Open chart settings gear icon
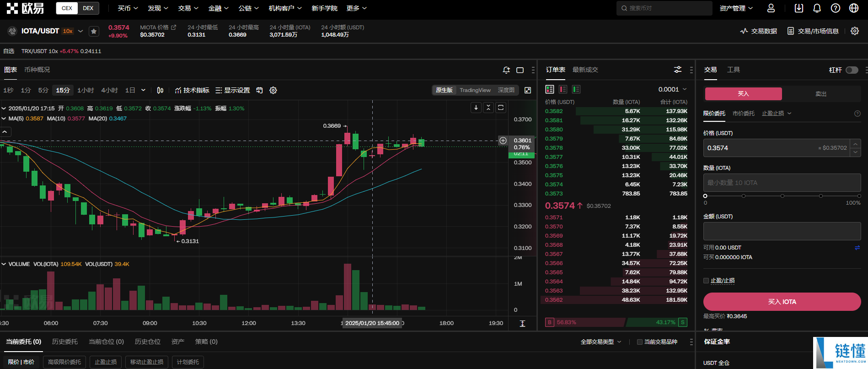The width and height of the screenshot is (868, 369). [273, 90]
